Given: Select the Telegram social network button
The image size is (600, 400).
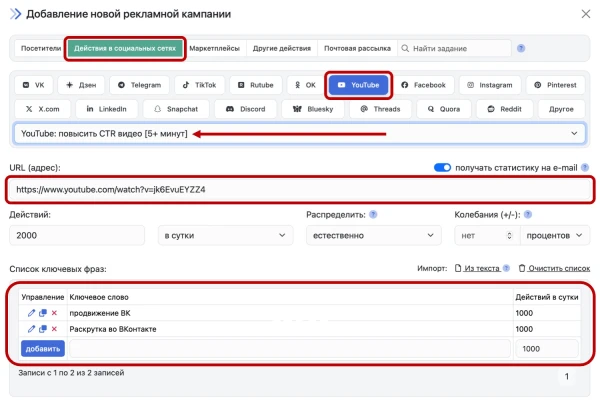Looking at the screenshot, I should pyautogui.click(x=138, y=85).
